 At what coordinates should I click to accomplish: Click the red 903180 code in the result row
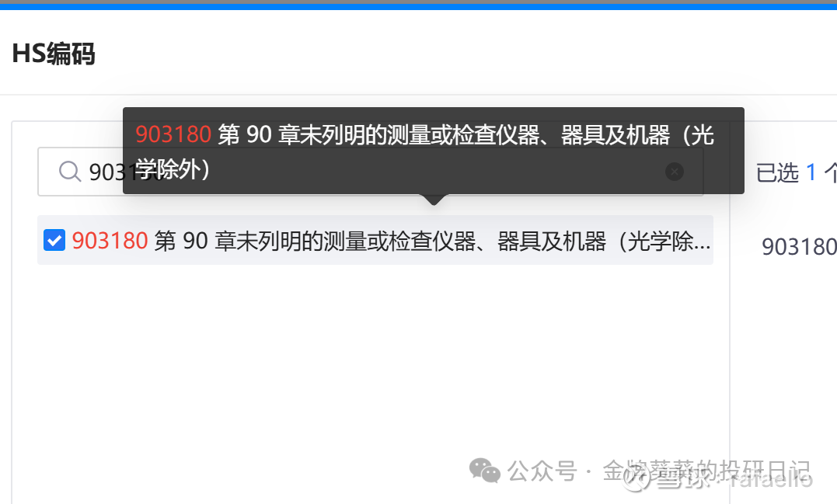(110, 241)
